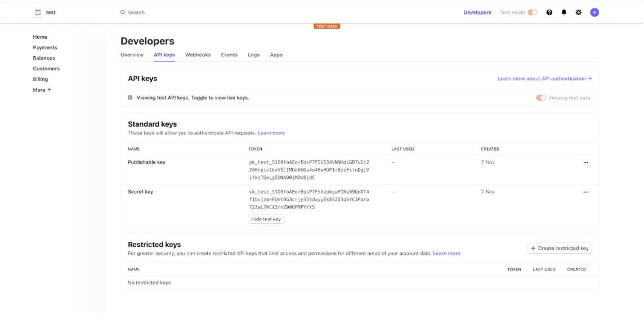Click Create restricted key button

pos(560,248)
